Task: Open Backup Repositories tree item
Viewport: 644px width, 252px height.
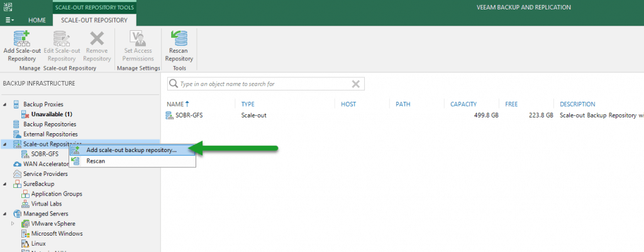Action: (x=50, y=124)
